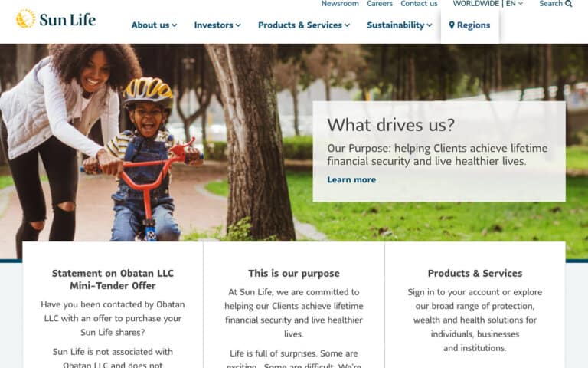Open the This is our purpose card
Screen dimensions: 588x368
(294, 274)
